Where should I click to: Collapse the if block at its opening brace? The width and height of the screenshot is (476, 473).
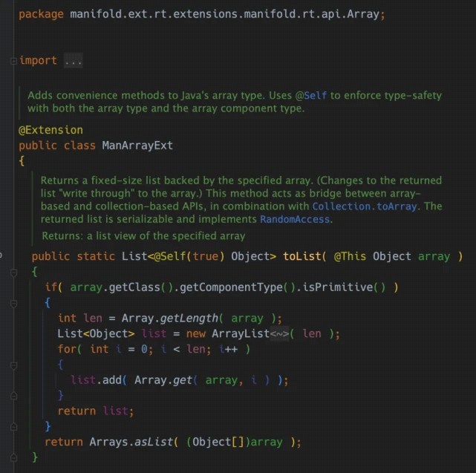pyautogui.click(x=13, y=303)
